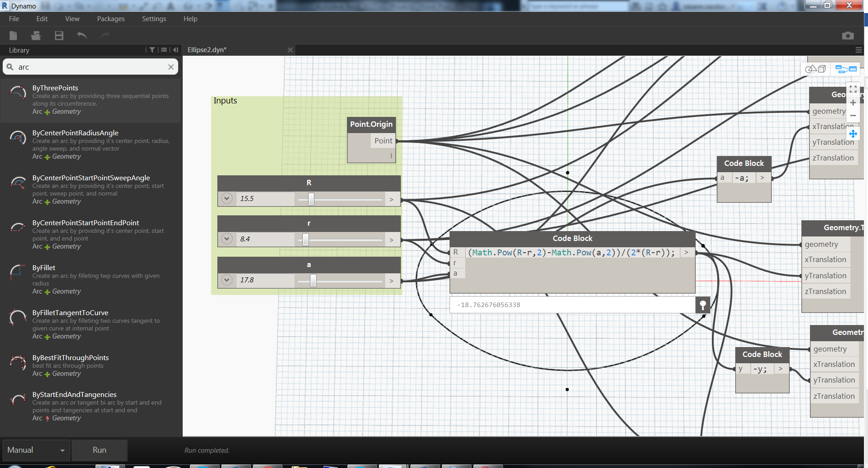Select the ByStartEndAndTangencies node icon
Screen dimensions: 868x468
pyautogui.click(x=18, y=399)
